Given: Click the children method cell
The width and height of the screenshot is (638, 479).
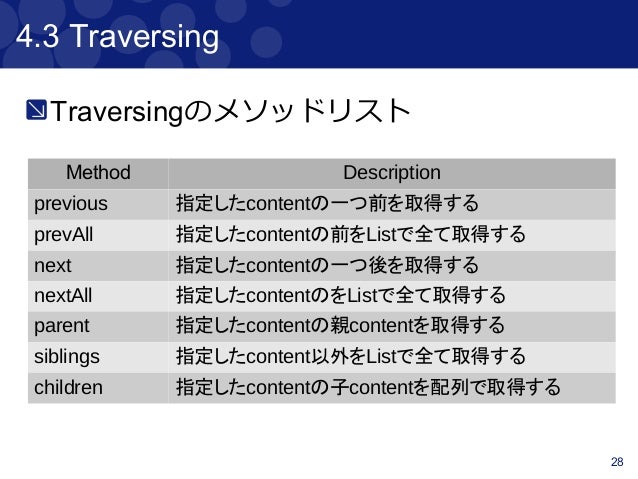Looking at the screenshot, I should pyautogui.click(x=98, y=388).
